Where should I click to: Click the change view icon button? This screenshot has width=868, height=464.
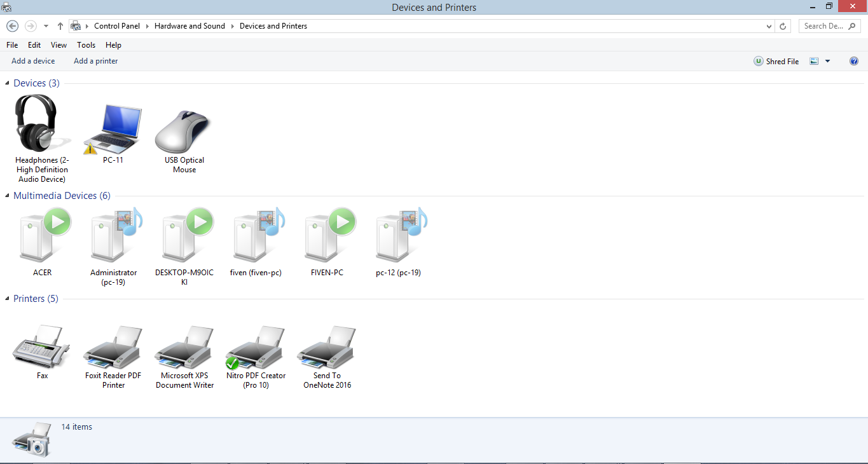pyautogui.click(x=814, y=61)
